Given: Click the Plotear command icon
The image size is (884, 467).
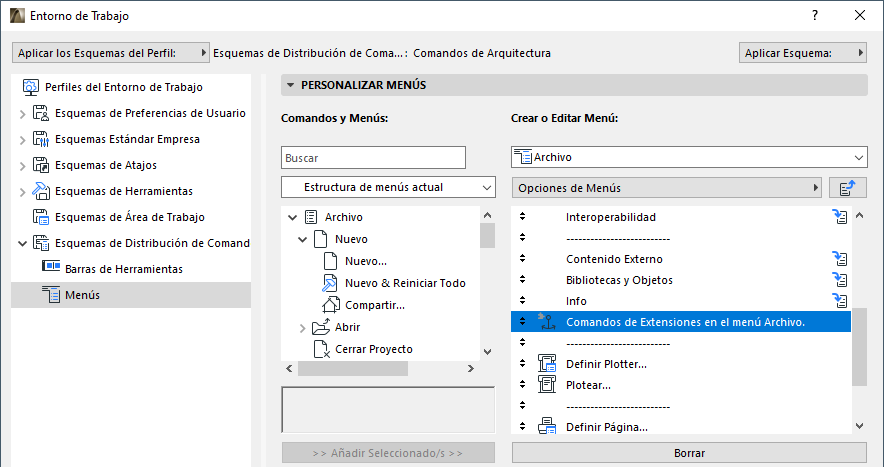Looking at the screenshot, I should pyautogui.click(x=547, y=385).
